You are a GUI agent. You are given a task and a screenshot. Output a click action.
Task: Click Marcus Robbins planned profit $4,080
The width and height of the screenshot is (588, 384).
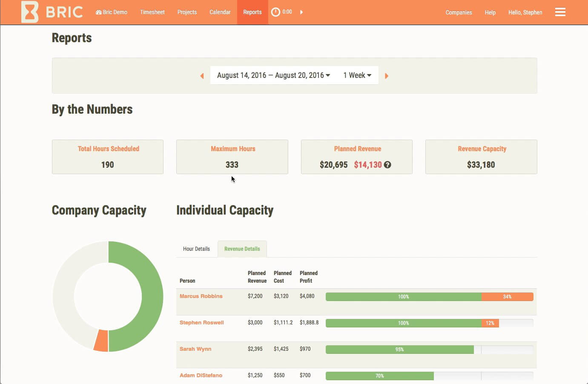click(307, 296)
